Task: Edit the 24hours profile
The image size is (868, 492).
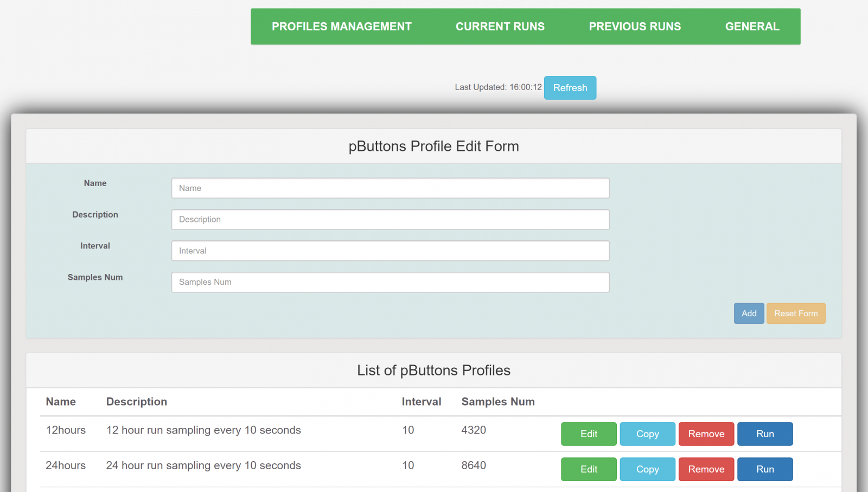Action: (x=589, y=469)
